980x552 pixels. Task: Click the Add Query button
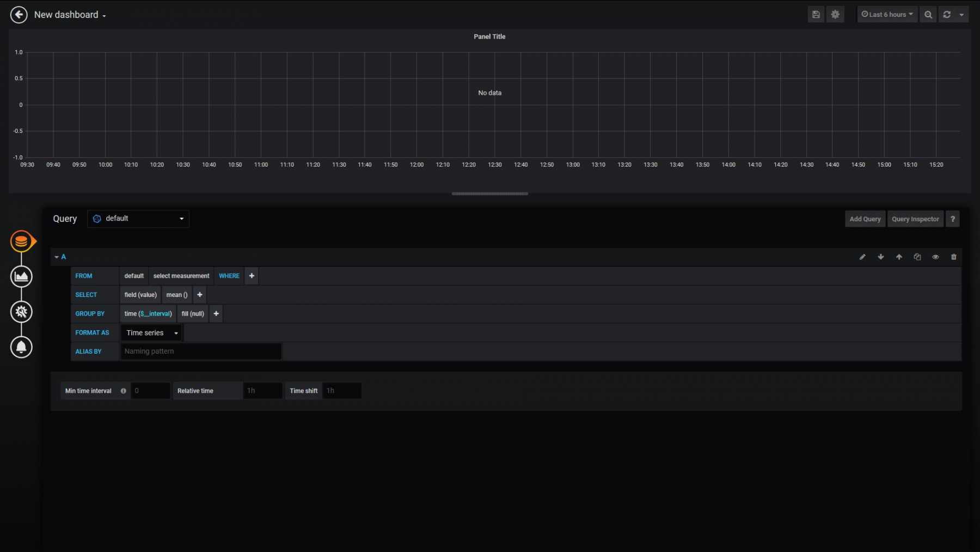[x=865, y=219]
